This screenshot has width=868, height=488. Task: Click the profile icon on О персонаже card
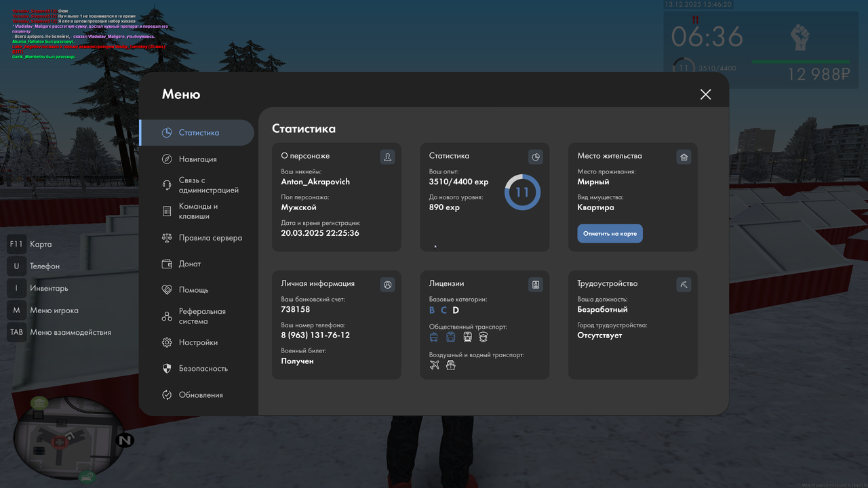(x=387, y=157)
